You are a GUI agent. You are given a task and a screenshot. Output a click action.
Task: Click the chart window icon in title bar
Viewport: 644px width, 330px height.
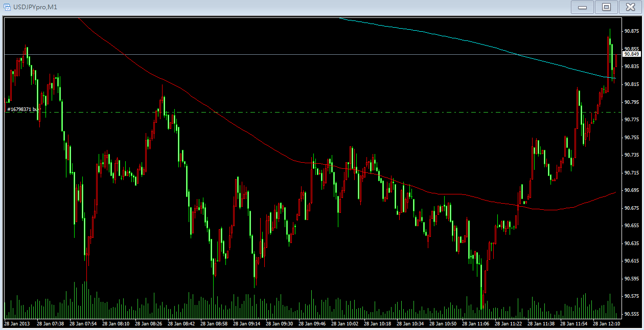tap(8, 6)
